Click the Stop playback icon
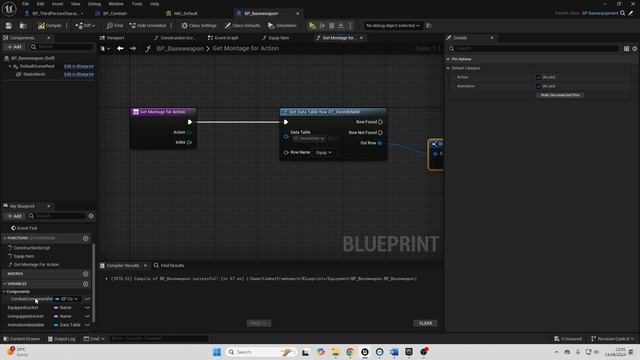 (x=332, y=26)
